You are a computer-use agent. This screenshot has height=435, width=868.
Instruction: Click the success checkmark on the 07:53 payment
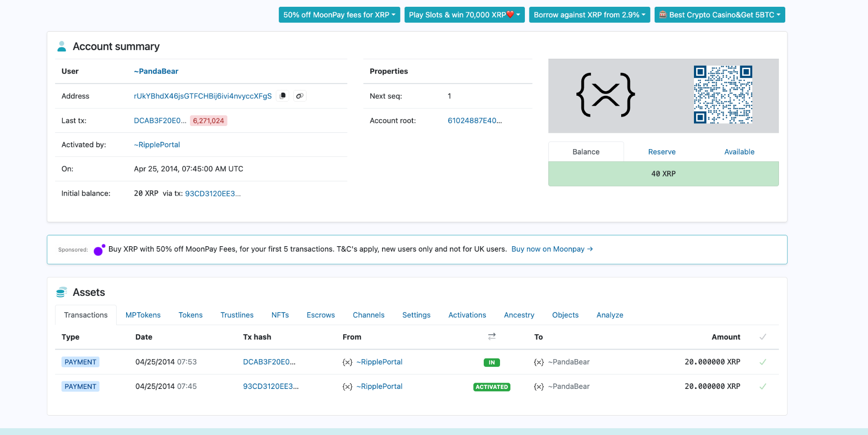[x=763, y=362]
